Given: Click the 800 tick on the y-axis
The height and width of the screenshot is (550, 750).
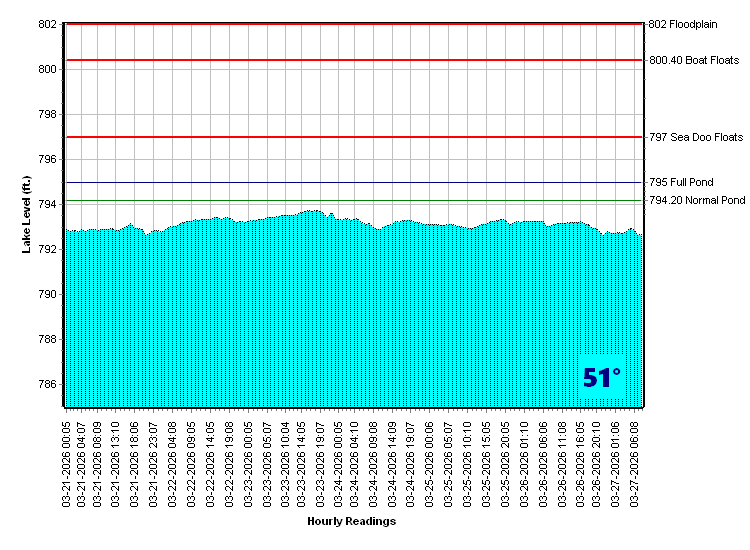Looking at the screenshot, I should click(x=48, y=69).
